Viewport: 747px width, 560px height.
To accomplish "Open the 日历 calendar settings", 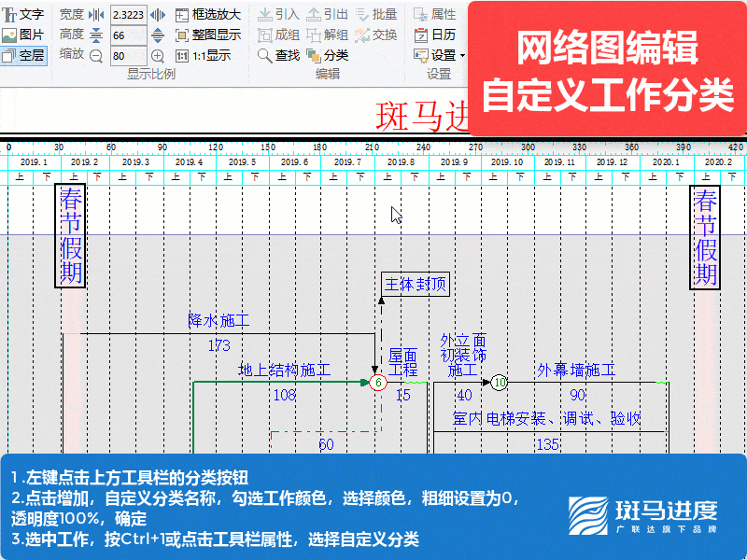I will (x=435, y=35).
